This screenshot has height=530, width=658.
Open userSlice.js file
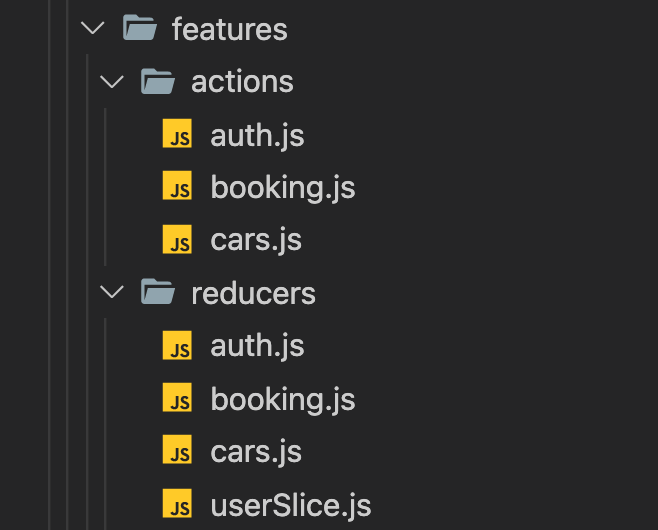tap(290, 505)
